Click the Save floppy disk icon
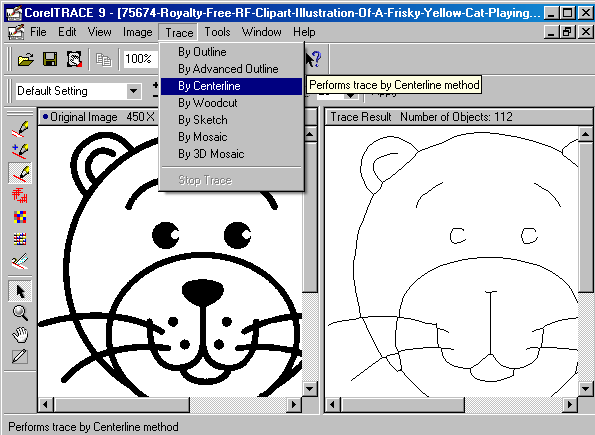This screenshot has height=435, width=595. coord(50,59)
